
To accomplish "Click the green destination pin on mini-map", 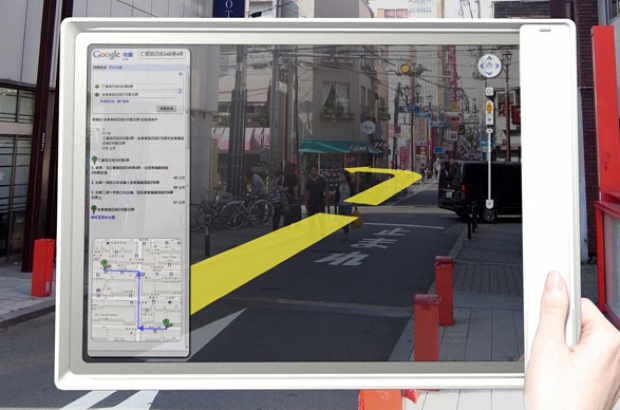I will click(x=166, y=323).
